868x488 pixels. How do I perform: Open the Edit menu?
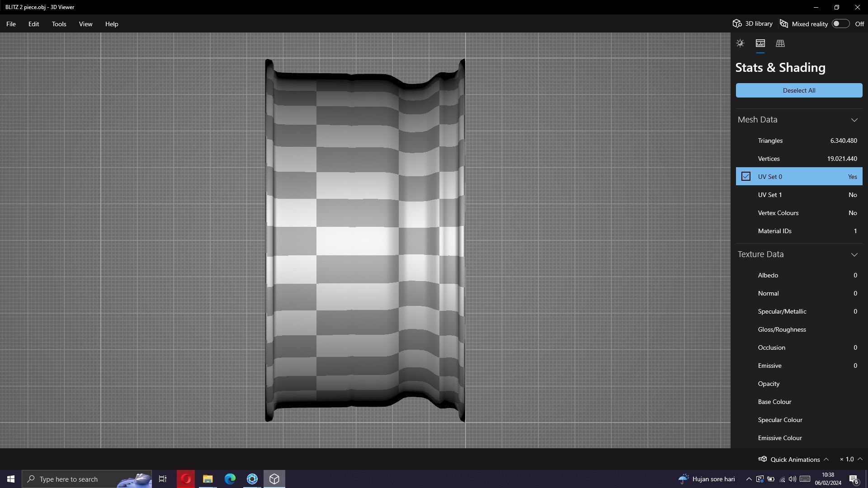tap(33, 24)
